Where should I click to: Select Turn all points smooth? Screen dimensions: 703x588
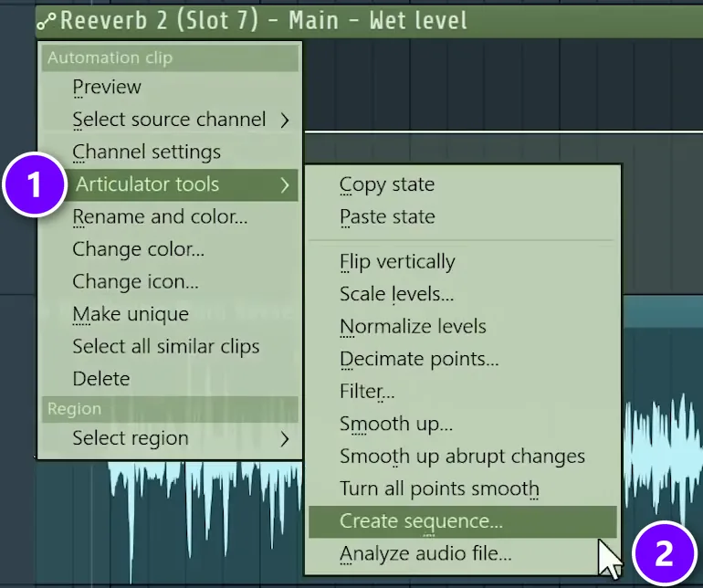pyautogui.click(x=463, y=488)
